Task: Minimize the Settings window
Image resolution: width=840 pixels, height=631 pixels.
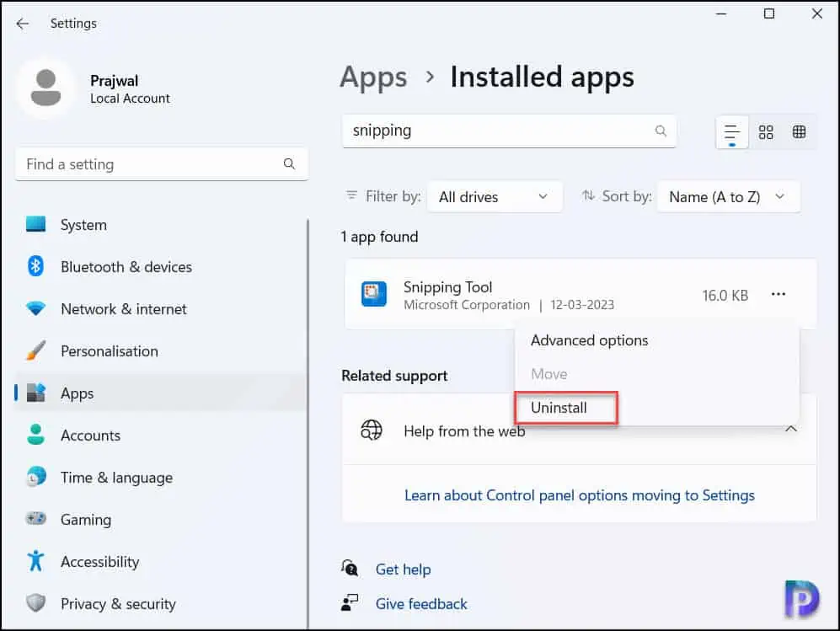Action: click(x=721, y=13)
